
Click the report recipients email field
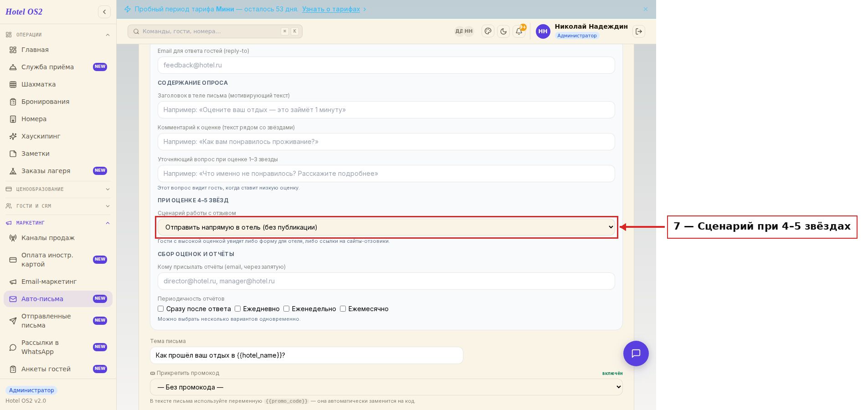(386, 281)
